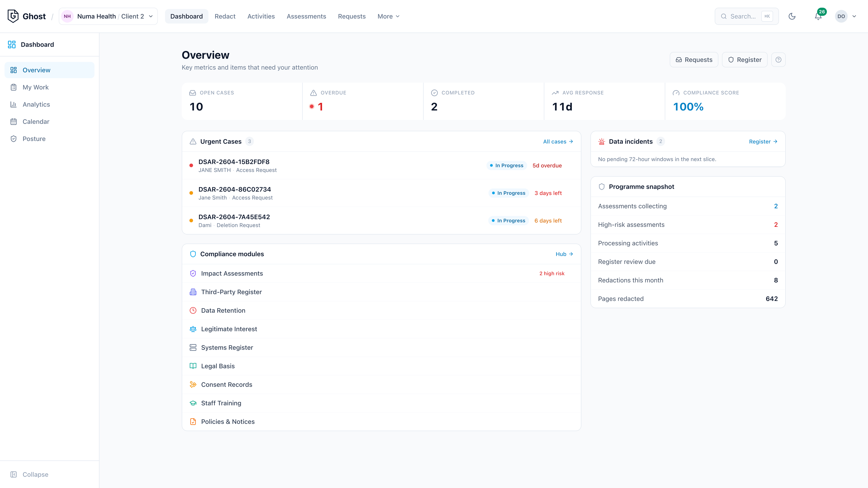This screenshot has height=488, width=868.
Task: Open Posture shield icon in sidebar
Action: point(14,139)
